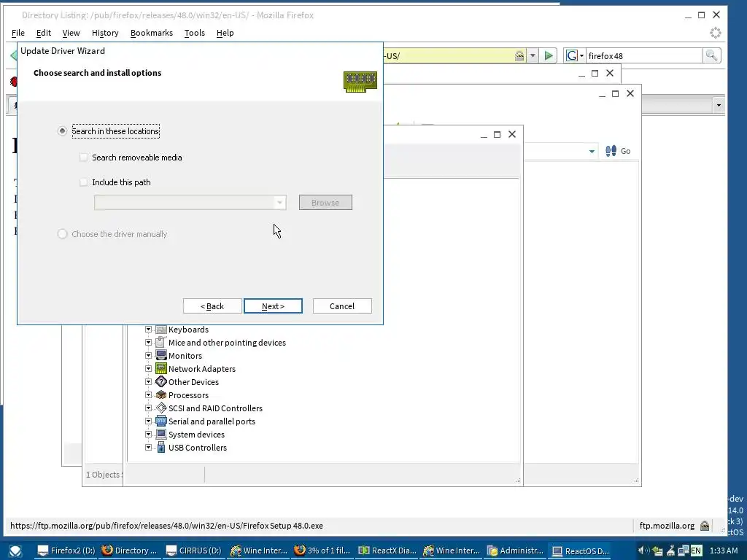Viewport: 747px width, 560px height.
Task: Open the Firefox Bookmarks menu
Action: click(x=152, y=33)
